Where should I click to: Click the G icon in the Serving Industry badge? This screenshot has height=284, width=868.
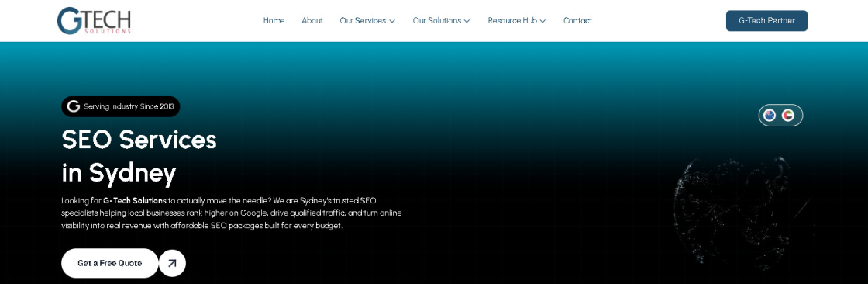coord(73,106)
